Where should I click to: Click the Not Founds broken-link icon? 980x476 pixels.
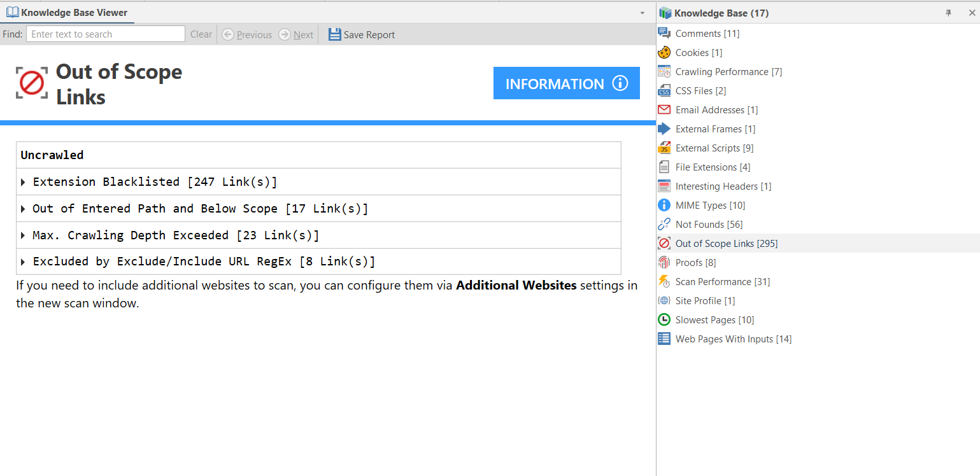(x=664, y=224)
